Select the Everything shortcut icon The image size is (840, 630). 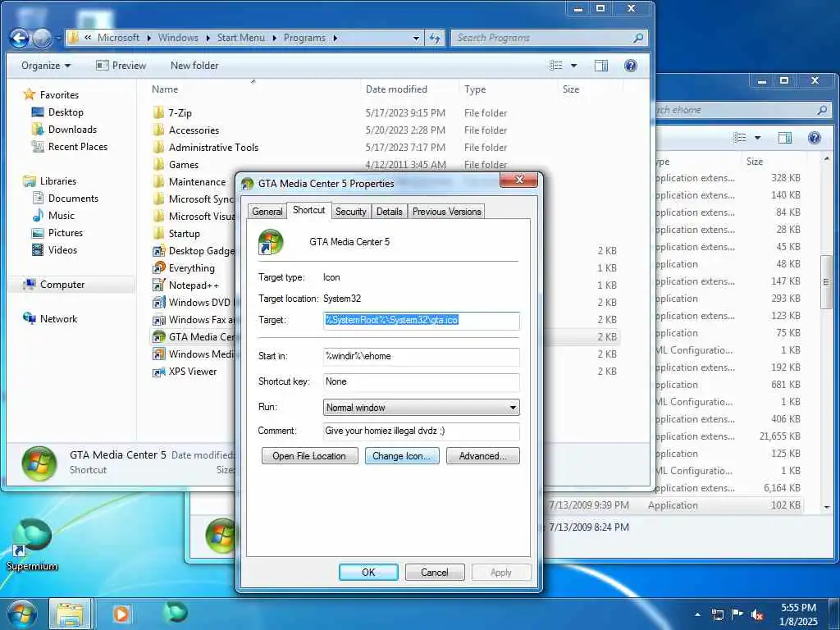pos(158,268)
